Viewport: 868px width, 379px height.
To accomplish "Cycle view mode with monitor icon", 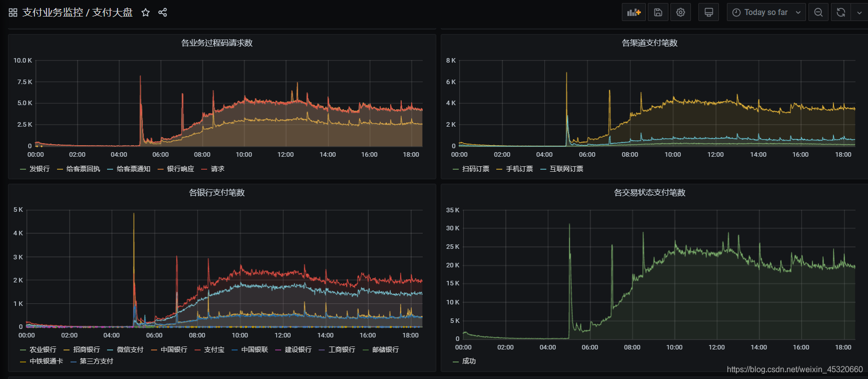I will 708,13.
